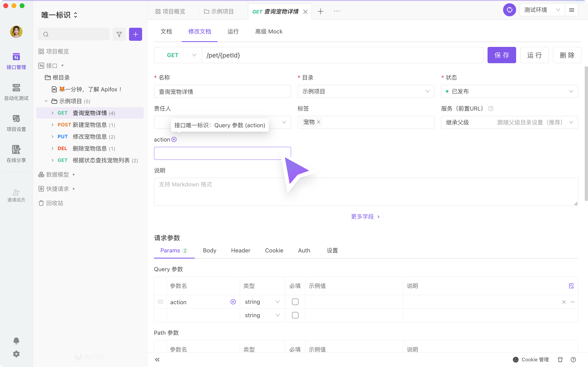The height and width of the screenshot is (367, 588).
Task: Click the bulk edit icon in Query table
Action: pos(571,286)
